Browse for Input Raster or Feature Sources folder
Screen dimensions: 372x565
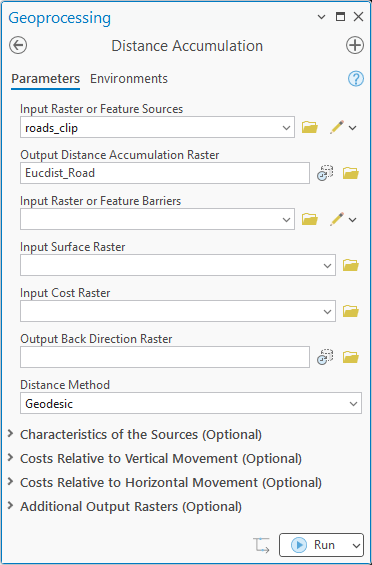pyautogui.click(x=310, y=127)
